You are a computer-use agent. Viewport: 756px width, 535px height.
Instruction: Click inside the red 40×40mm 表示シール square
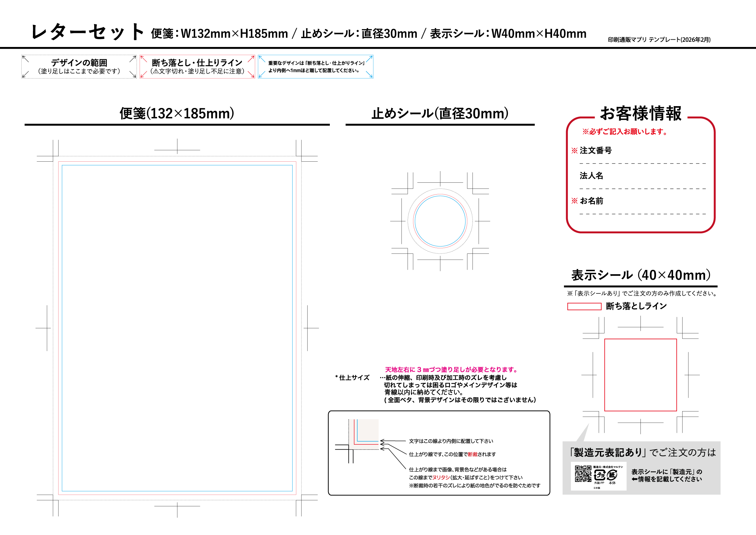pyautogui.click(x=640, y=375)
